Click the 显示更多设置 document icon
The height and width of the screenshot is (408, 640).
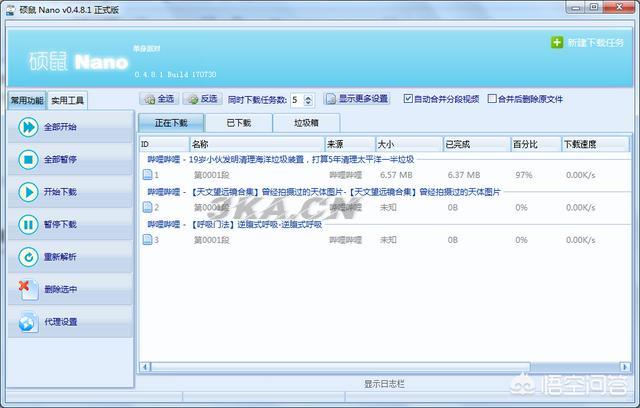pos(331,99)
